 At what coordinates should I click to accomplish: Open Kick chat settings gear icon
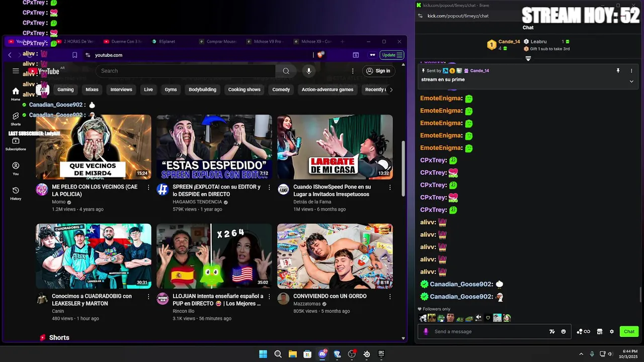click(x=612, y=331)
